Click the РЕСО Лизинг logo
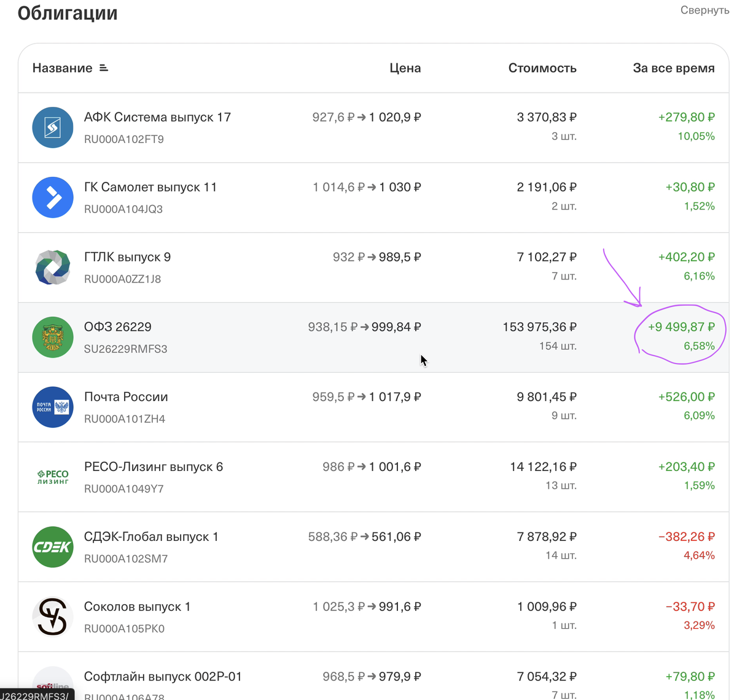 53,477
